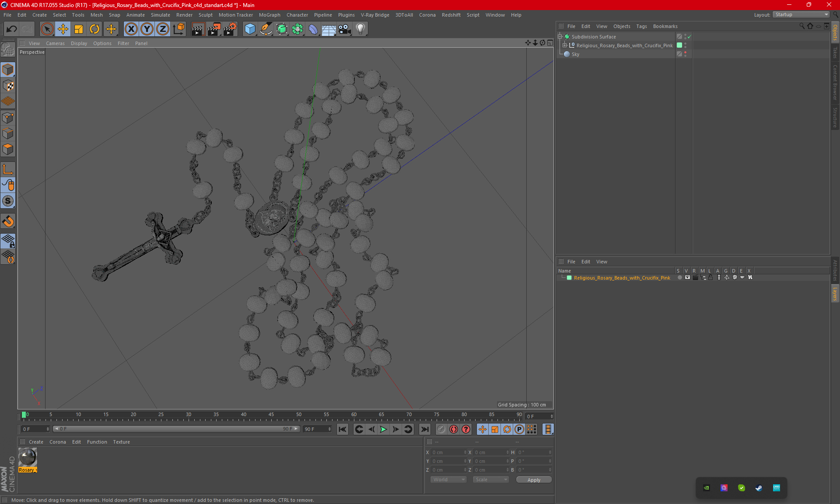Enable Axis mode
This screenshot has height=504, width=840.
tap(8, 169)
